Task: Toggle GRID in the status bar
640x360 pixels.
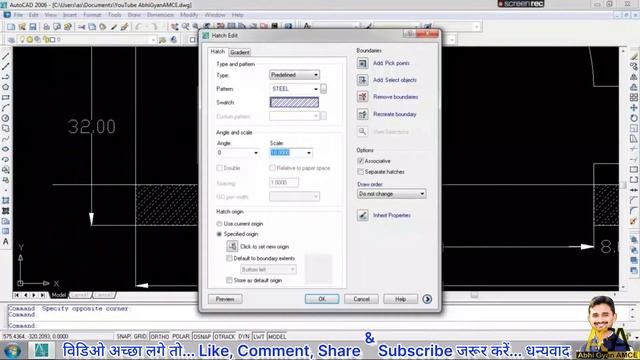Action: pos(140,337)
